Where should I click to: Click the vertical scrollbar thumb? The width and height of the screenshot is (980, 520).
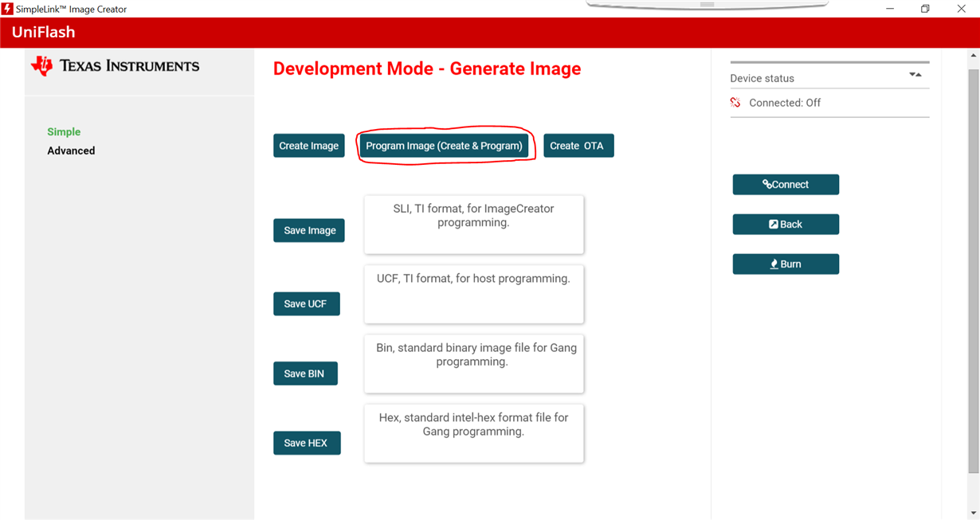[974, 271]
